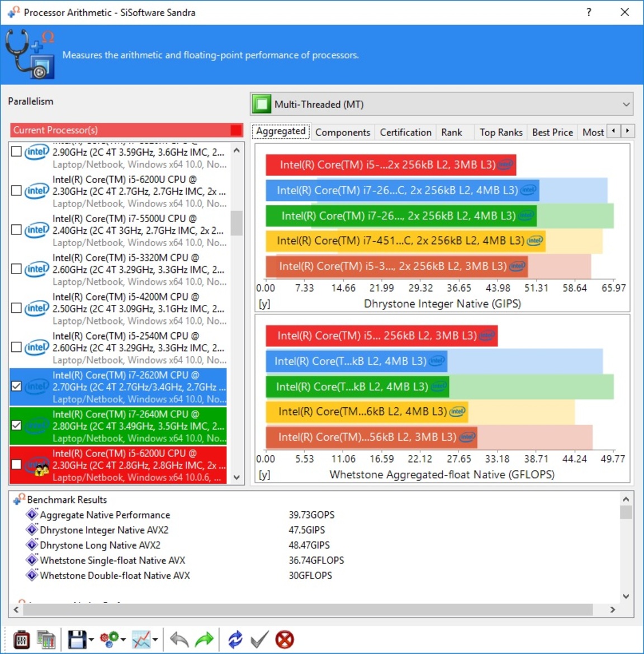Click the Dhrystone Long Native AVX2 diamond icon

pyautogui.click(x=32, y=545)
